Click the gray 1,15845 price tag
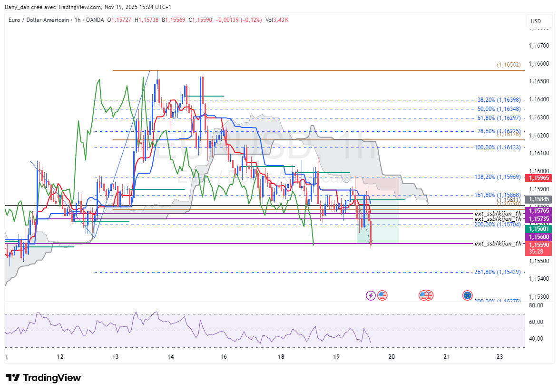This screenshot has width=559, height=392. pyautogui.click(x=539, y=199)
